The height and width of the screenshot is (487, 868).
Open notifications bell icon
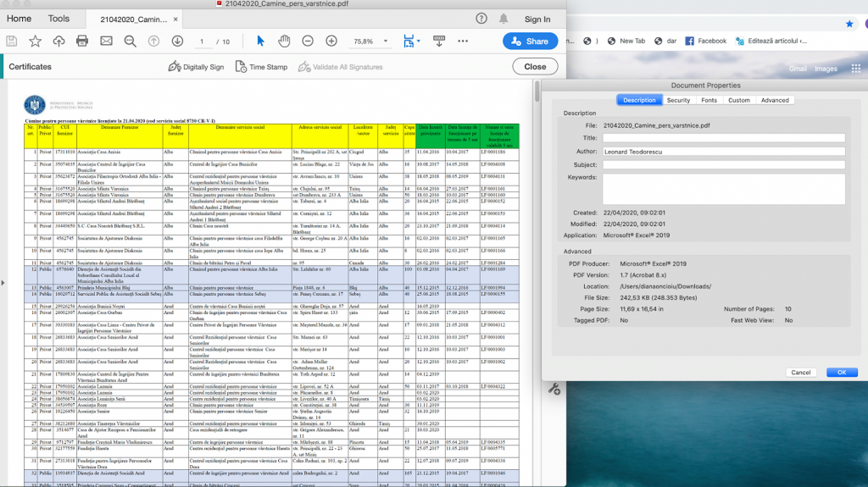tap(504, 19)
